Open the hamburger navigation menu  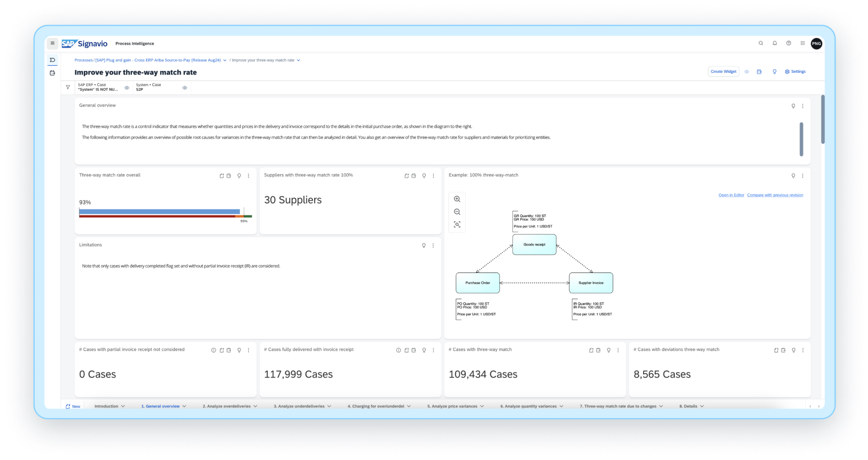(53, 43)
